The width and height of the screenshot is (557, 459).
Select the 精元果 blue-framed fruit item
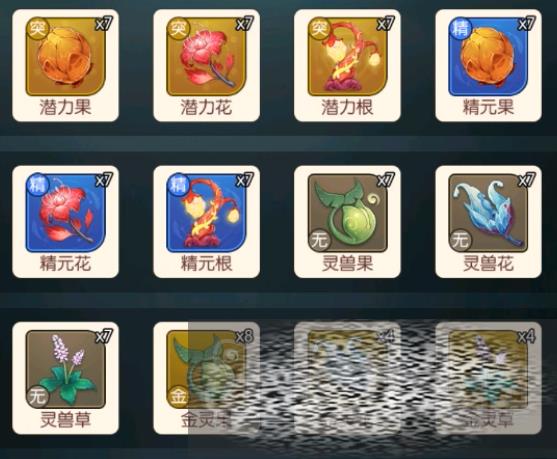pyautogui.click(x=488, y=65)
